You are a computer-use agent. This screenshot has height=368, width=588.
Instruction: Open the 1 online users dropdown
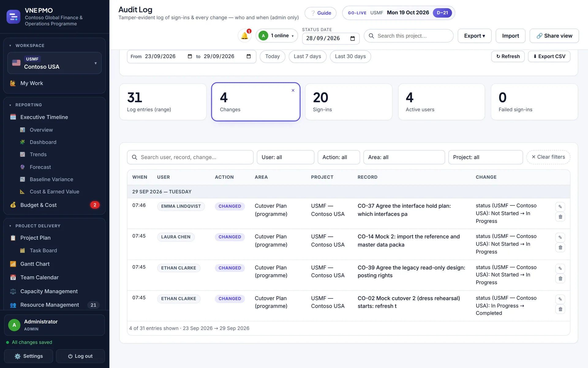(277, 36)
